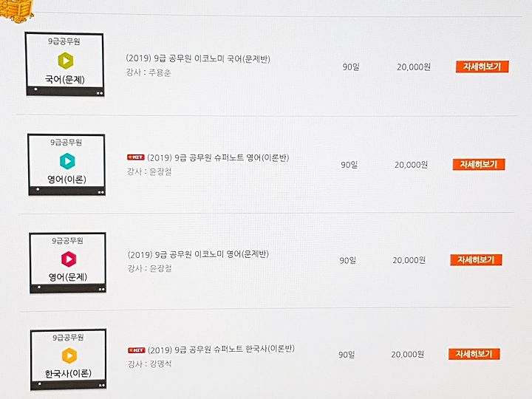This screenshot has width=532, height=399.
Task: Click the HIT badge beside 슈퍼노트 영어(이론반)
Action: tap(136, 157)
